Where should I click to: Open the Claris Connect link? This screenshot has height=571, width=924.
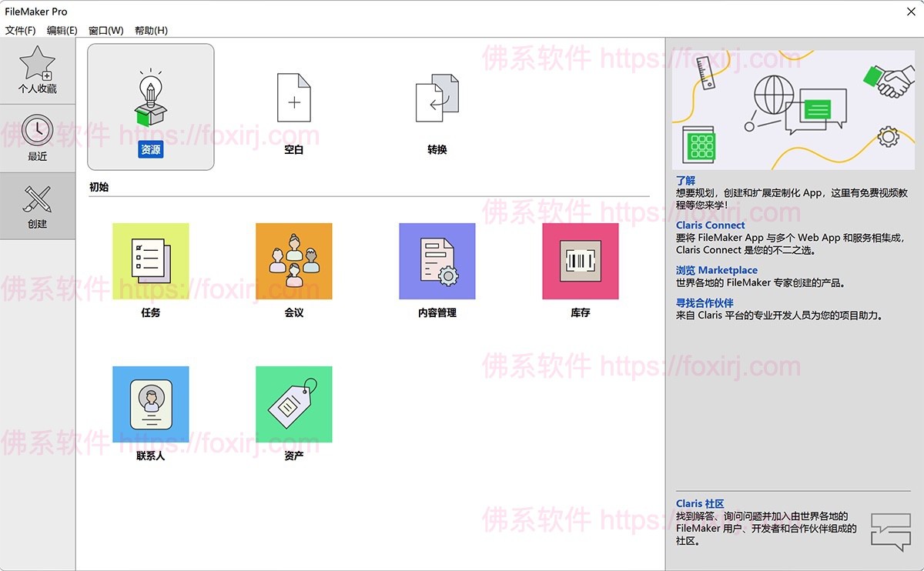(710, 225)
